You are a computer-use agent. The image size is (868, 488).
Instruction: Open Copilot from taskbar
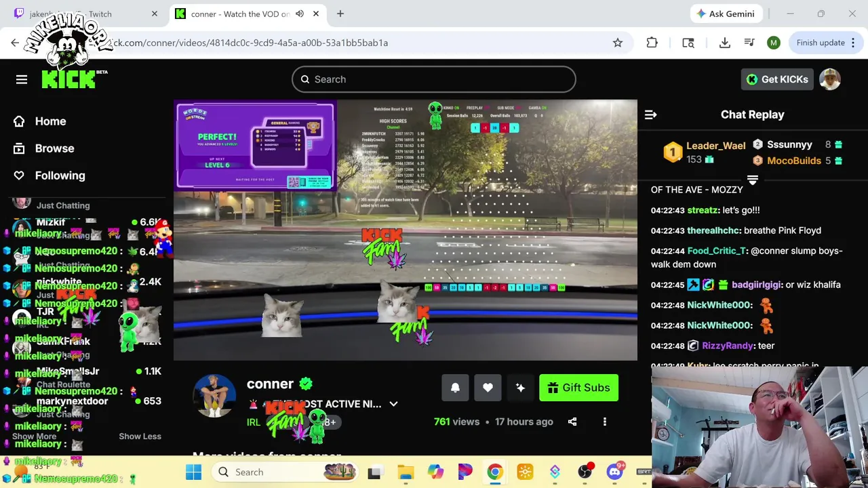click(435, 472)
